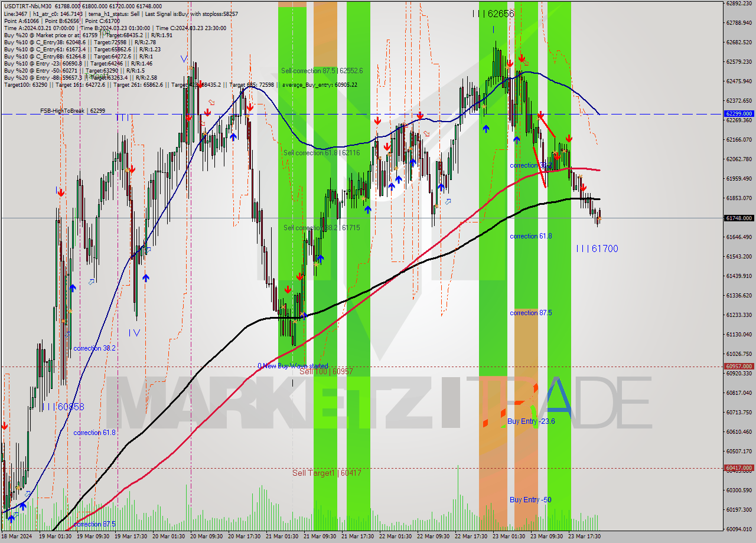756x543 pixels.
Task: Click the 62475.940 price axis label
Action: tap(739, 81)
